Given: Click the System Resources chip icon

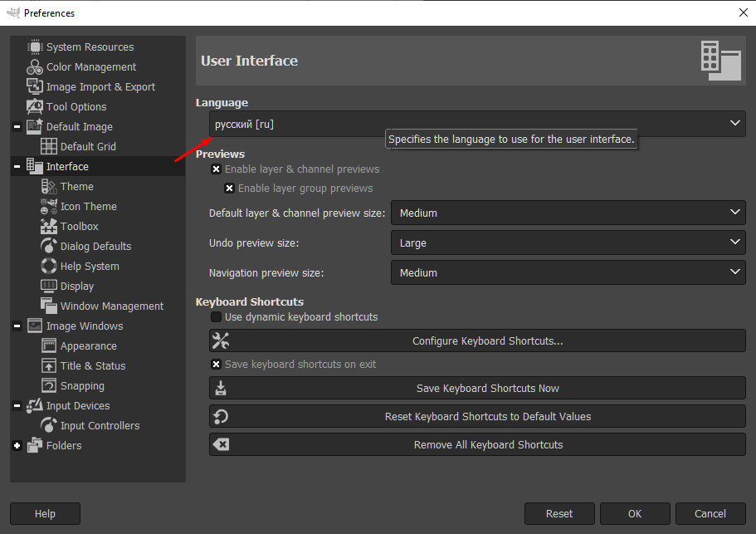Looking at the screenshot, I should 35,47.
